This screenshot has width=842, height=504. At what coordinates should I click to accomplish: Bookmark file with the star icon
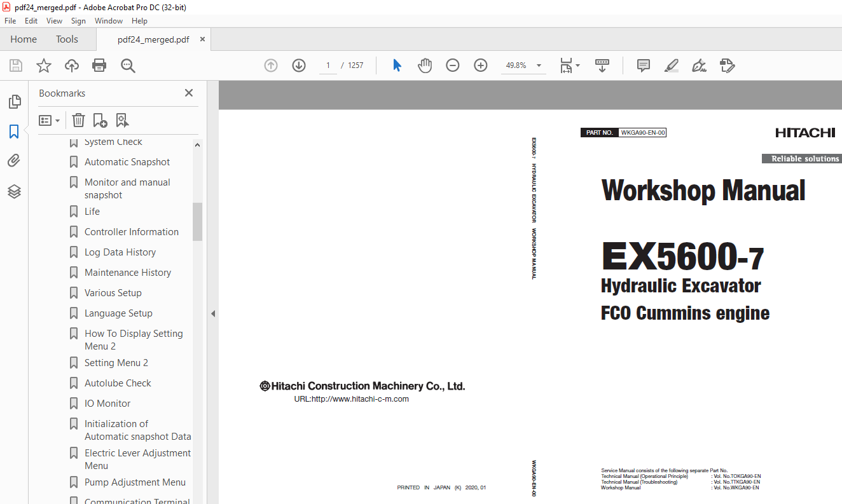(43, 65)
